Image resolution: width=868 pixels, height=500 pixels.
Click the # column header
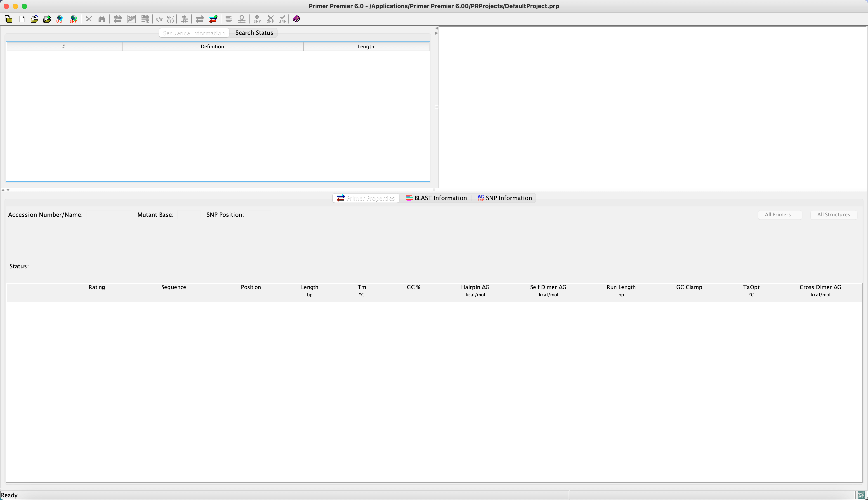pyautogui.click(x=64, y=46)
